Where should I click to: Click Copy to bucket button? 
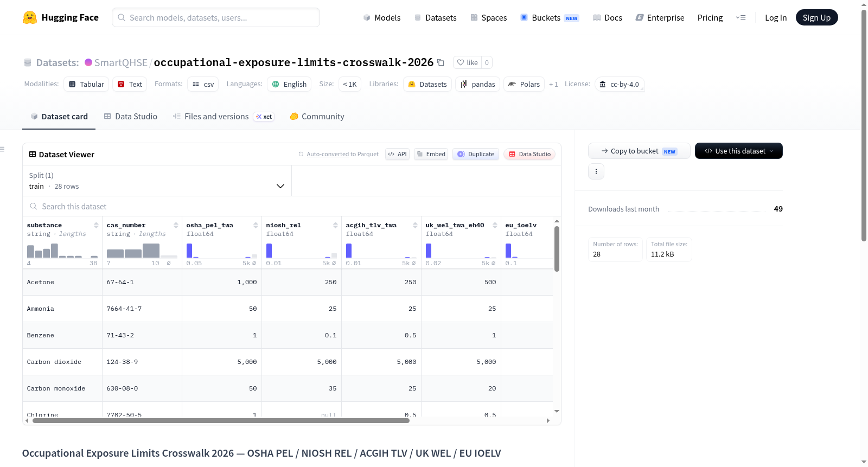pyautogui.click(x=639, y=151)
